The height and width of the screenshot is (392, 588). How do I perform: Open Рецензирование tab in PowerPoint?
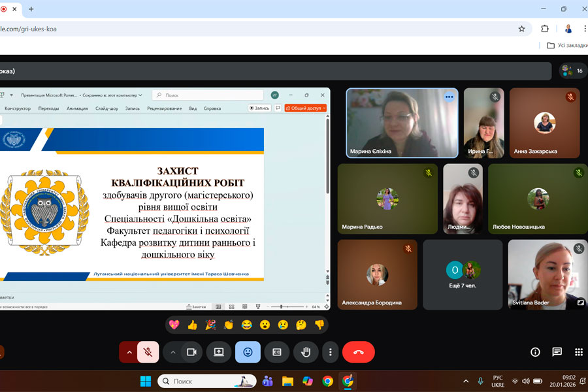pos(164,108)
